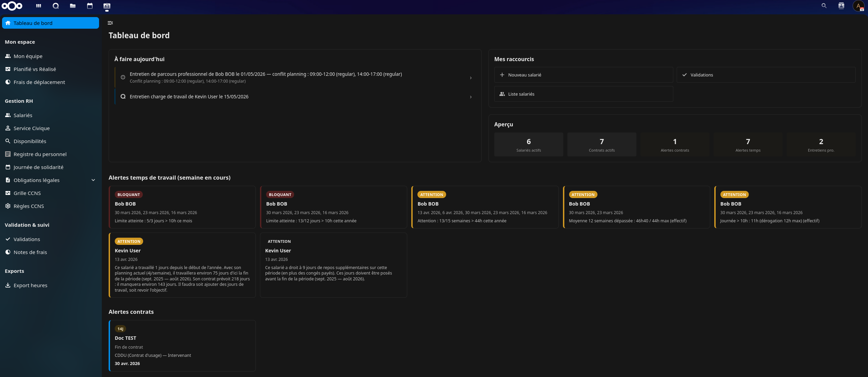Select Grille CCNS in the sidebar

point(28,193)
